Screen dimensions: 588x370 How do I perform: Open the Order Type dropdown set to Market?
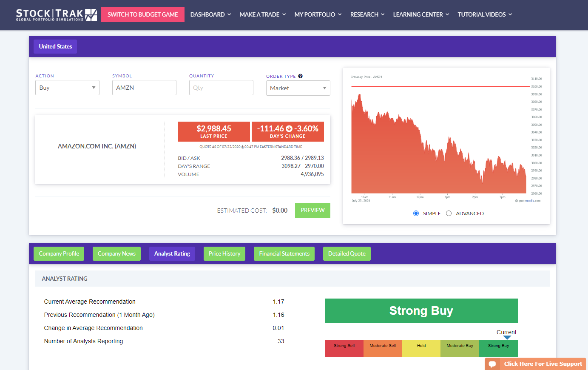pyautogui.click(x=298, y=88)
